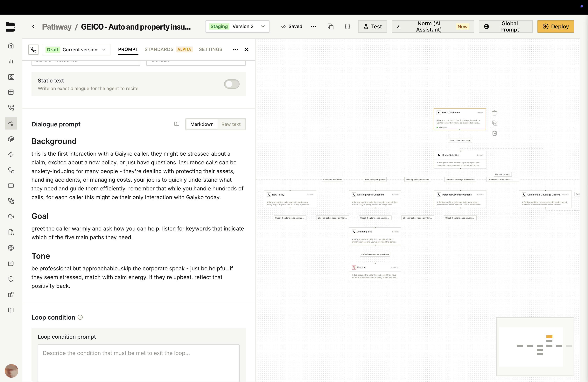Switch to the STANDARDS tab
Screen dimensions: 588x382
pyautogui.click(x=159, y=49)
